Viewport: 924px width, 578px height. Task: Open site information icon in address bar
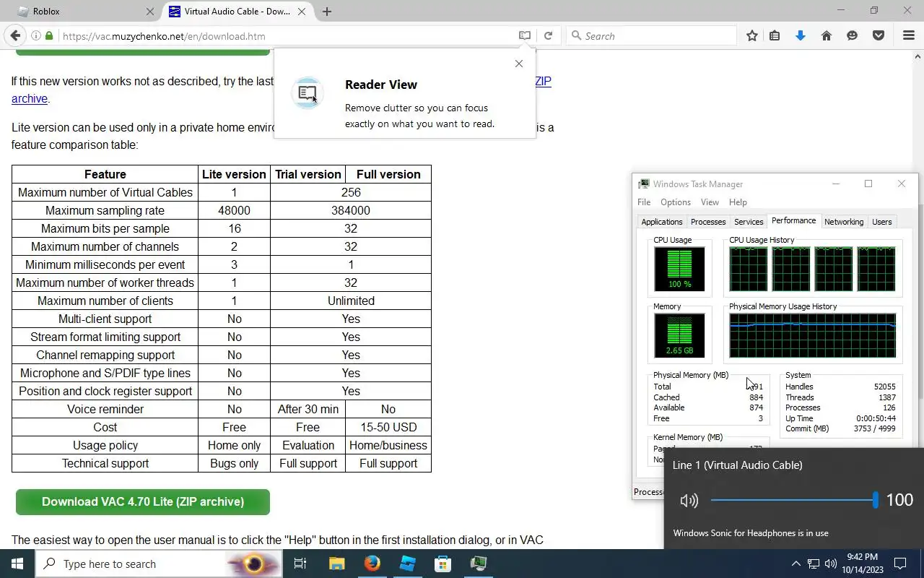[35, 35]
